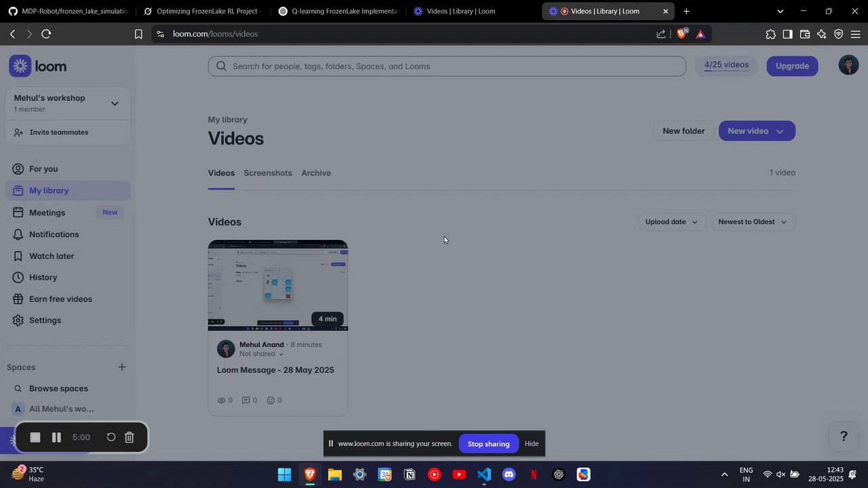Open Leo AI sparkle icon
868x488 pixels.
[x=822, y=34]
